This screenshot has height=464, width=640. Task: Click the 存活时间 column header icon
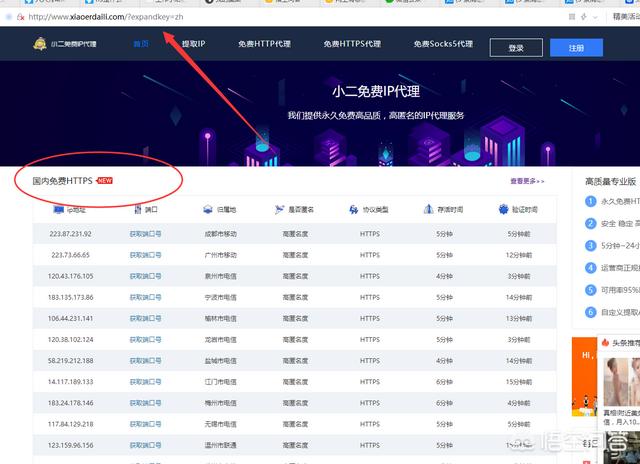[x=428, y=209]
